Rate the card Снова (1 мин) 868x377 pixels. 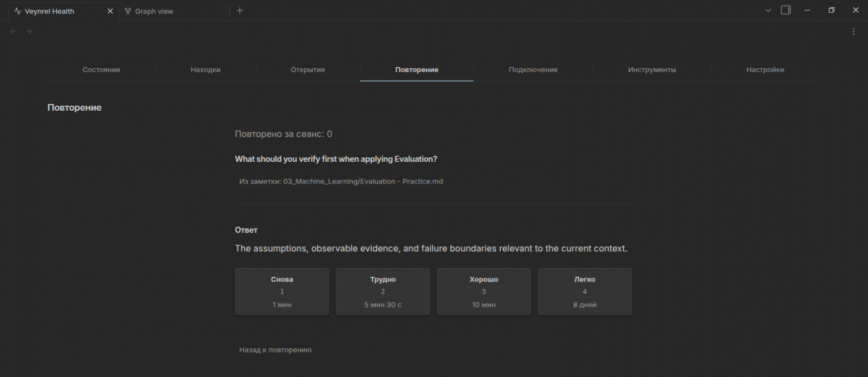pos(282,292)
